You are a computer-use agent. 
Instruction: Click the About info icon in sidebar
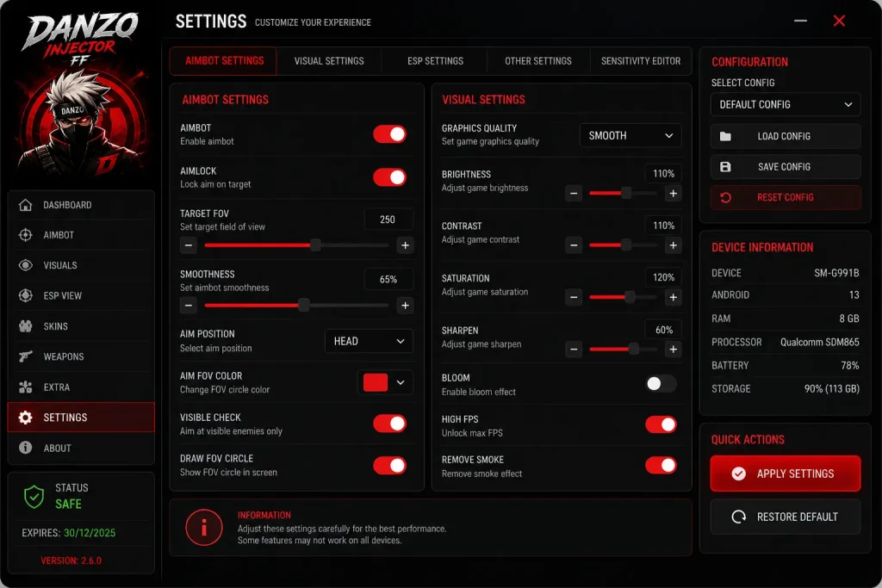pyautogui.click(x=25, y=448)
